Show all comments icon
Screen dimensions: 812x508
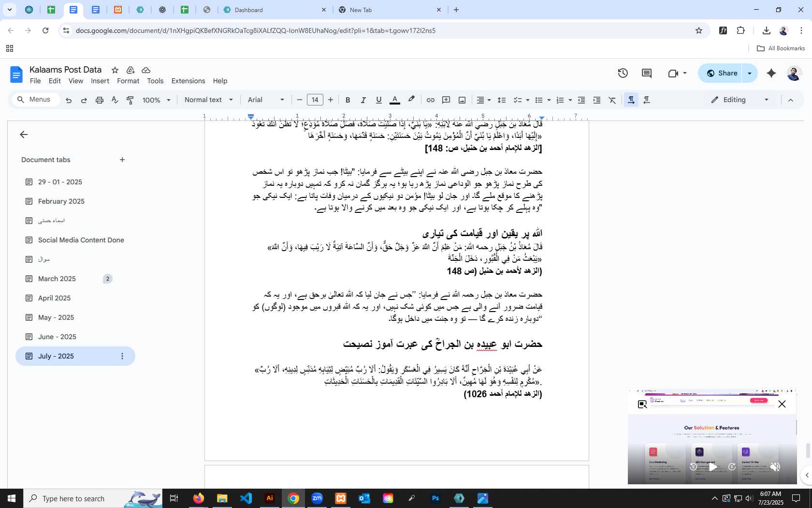point(647,73)
